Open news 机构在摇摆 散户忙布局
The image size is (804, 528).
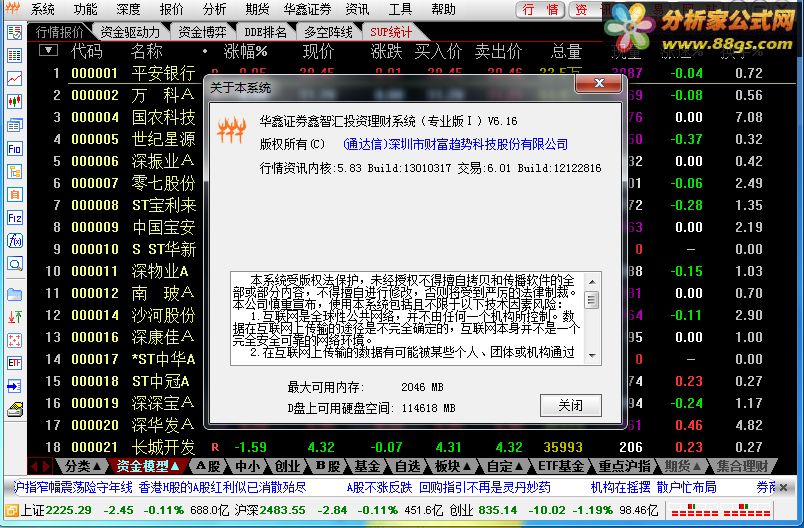(x=653, y=488)
